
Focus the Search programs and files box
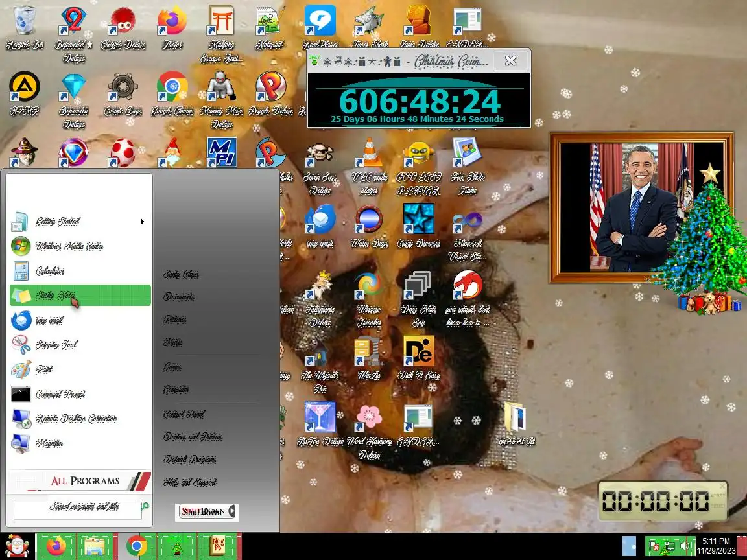tap(78, 510)
